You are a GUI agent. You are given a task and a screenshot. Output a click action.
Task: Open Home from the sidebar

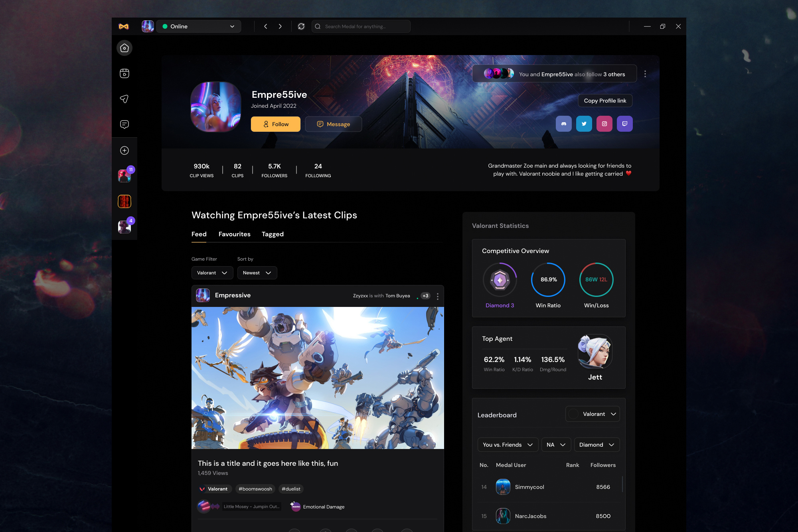(x=124, y=48)
